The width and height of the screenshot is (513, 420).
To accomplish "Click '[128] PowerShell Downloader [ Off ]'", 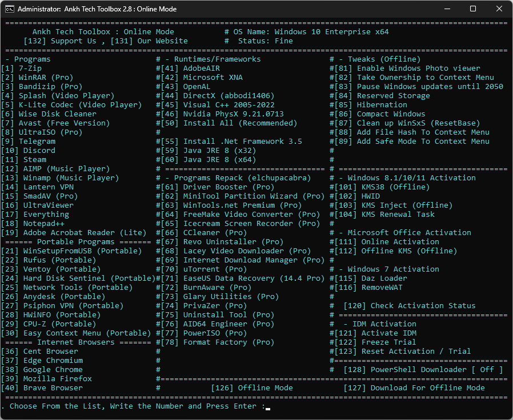I will pyautogui.click(x=423, y=370).
